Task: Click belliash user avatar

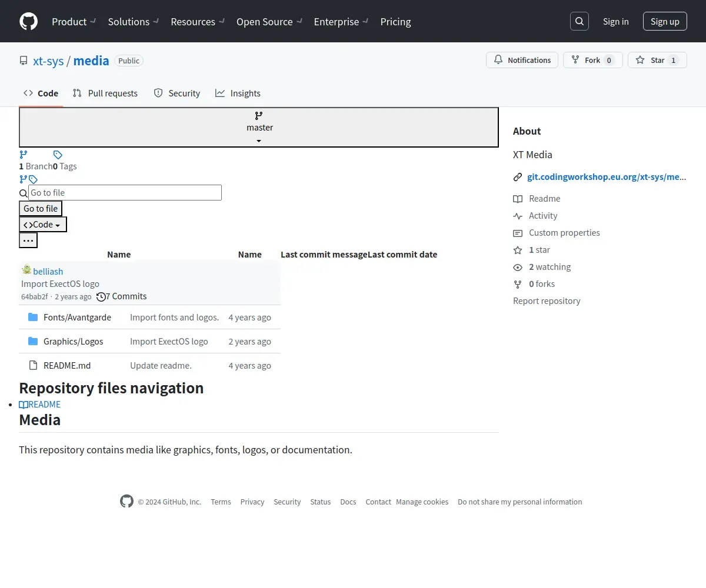Action: tap(26, 270)
